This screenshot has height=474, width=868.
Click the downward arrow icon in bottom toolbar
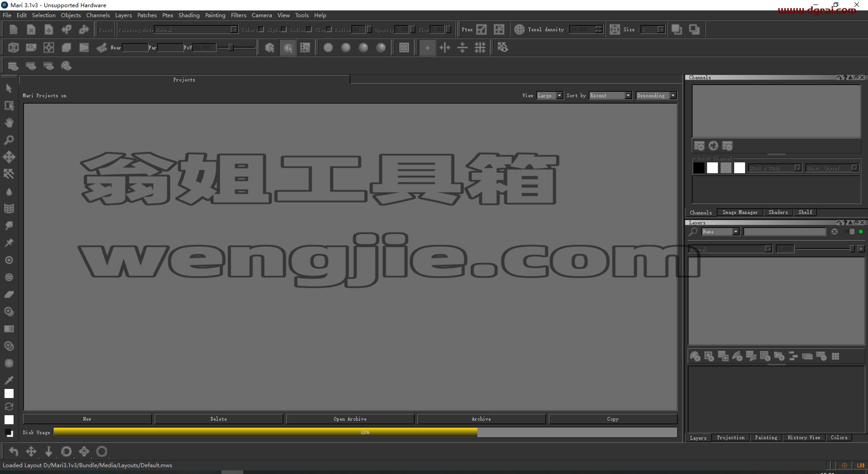48,451
